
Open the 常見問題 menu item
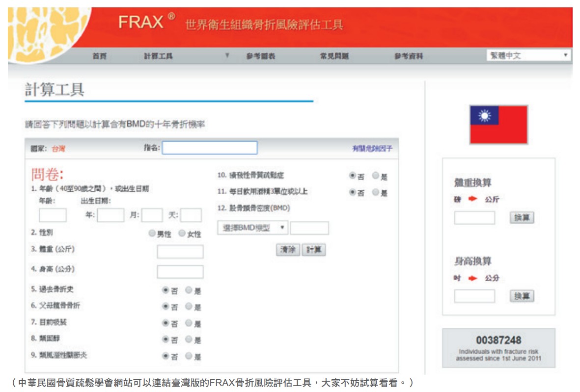pos(334,56)
